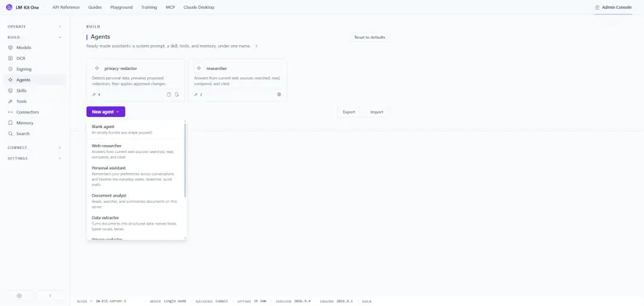This screenshot has height=306, width=644.
Task: Open Training in top navigation
Action: [x=149, y=7]
